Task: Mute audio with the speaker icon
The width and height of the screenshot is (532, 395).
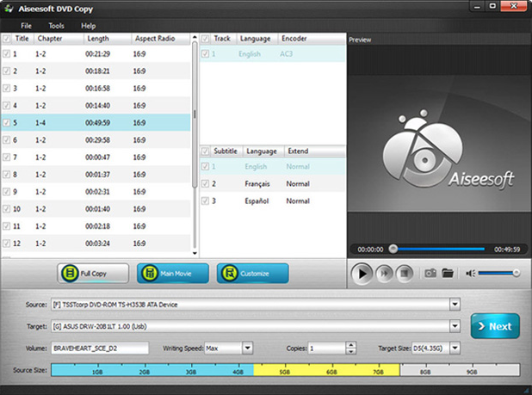Action: tap(470, 274)
